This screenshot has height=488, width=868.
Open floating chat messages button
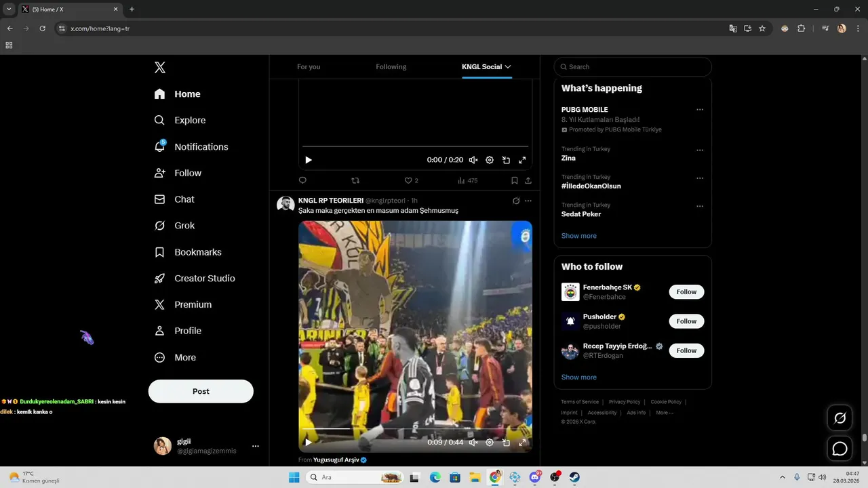(840, 449)
